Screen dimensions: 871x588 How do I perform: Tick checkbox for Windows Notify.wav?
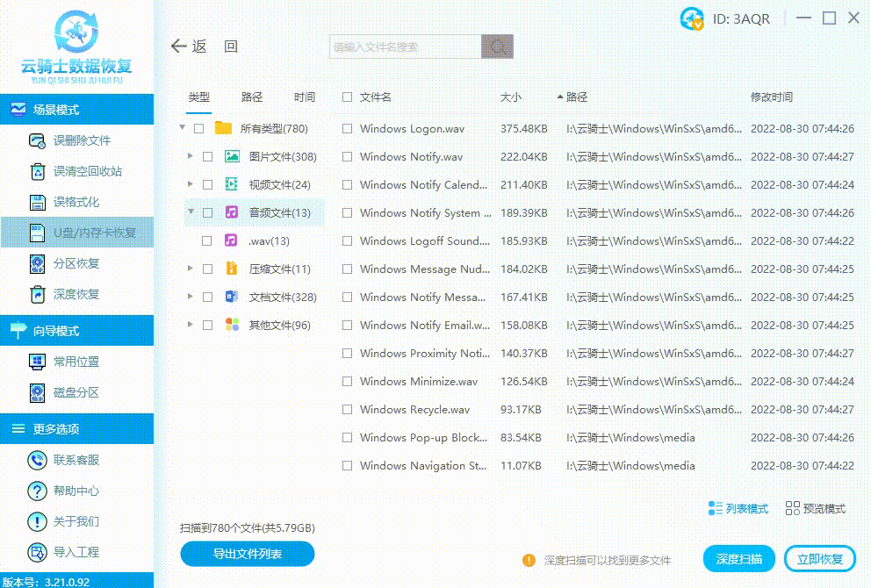point(347,157)
